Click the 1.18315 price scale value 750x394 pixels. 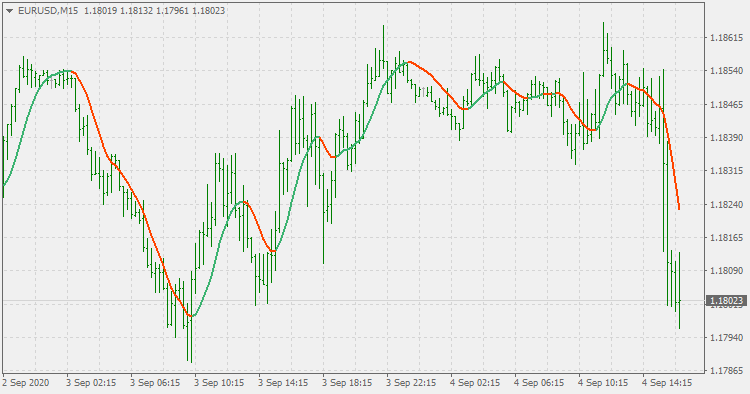(726, 171)
